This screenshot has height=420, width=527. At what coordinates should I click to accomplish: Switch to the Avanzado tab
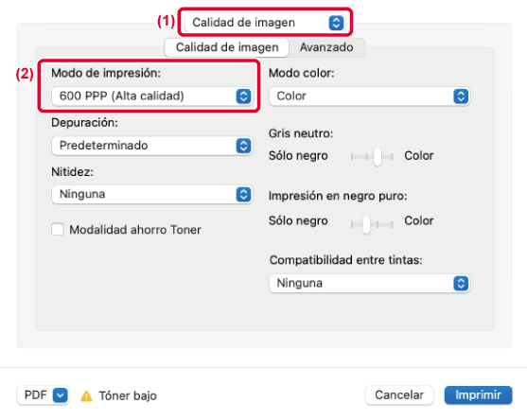tap(326, 47)
